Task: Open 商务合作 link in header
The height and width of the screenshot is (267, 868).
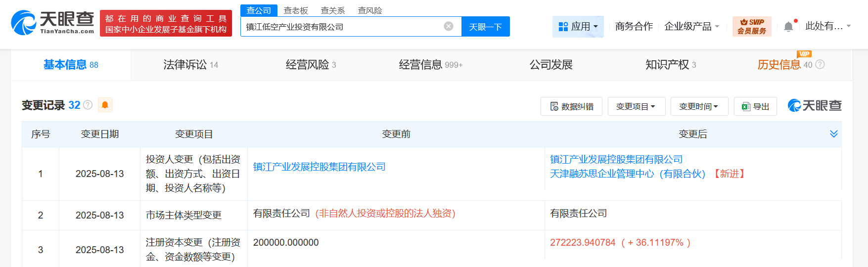Action: (634, 26)
